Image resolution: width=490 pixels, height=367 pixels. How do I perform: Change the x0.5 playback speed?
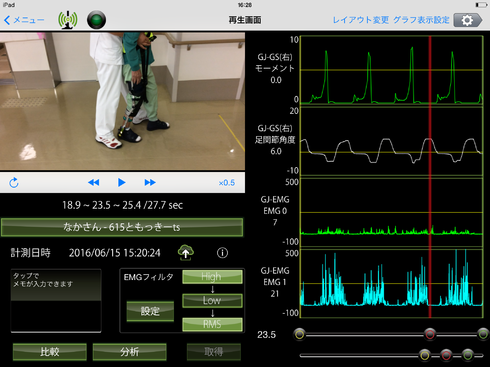(x=227, y=183)
